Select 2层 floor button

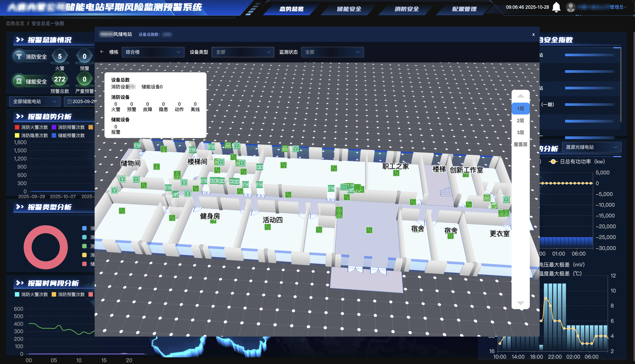(x=520, y=121)
